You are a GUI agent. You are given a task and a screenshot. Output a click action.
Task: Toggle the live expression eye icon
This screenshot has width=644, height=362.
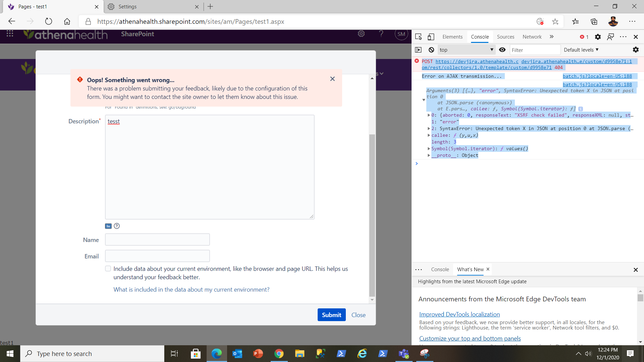click(502, 50)
